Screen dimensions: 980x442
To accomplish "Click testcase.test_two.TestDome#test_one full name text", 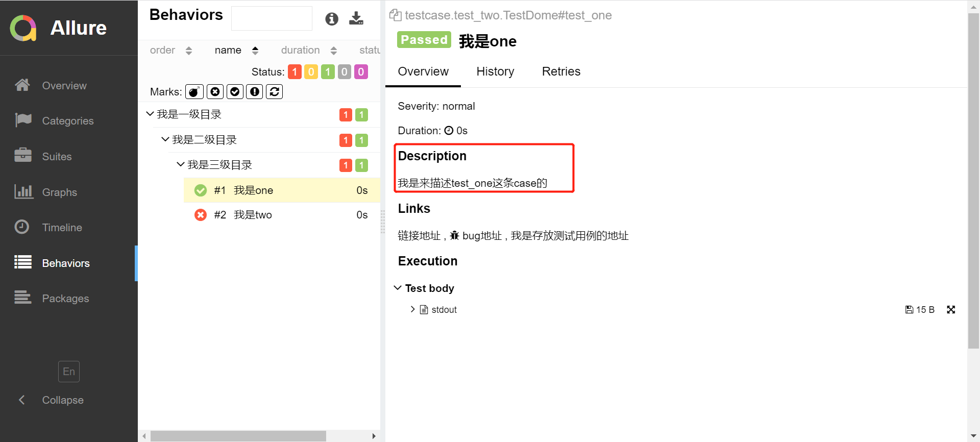I will (x=508, y=15).
